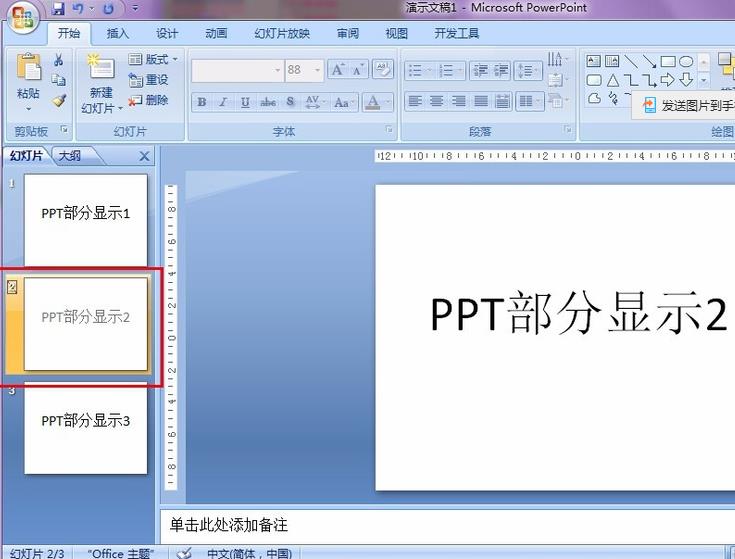Image resolution: width=735 pixels, height=559 pixels.
Task: Open the 段落 paragraph dialog launcher
Action: 568,130
